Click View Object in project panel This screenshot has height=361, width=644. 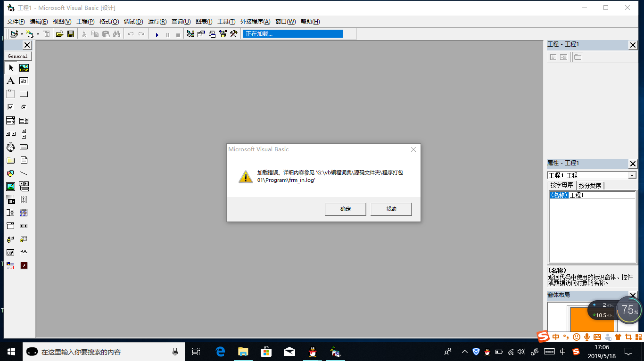point(563,57)
